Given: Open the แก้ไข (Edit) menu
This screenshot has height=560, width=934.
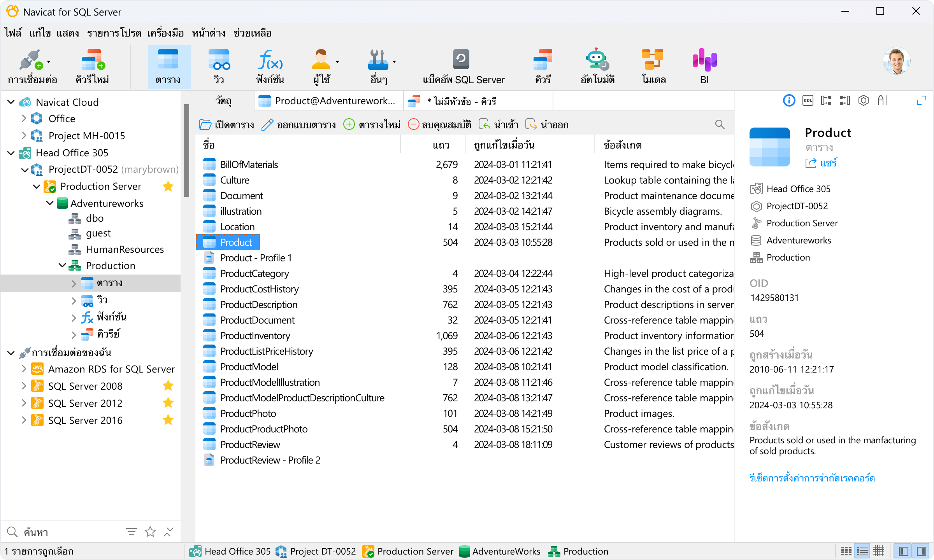Looking at the screenshot, I should tap(40, 33).
